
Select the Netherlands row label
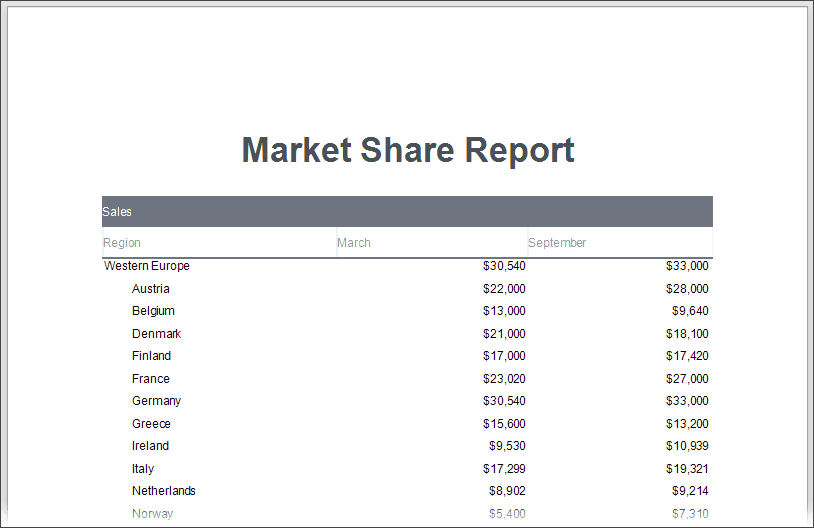point(164,491)
